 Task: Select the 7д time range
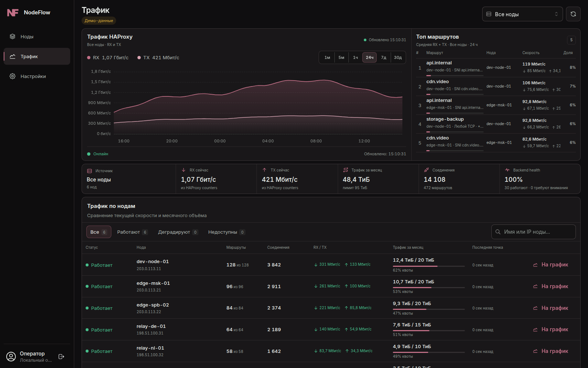[x=384, y=57]
